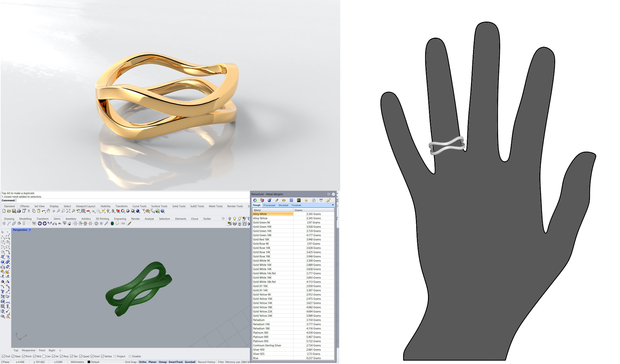Click the Print icon
Viewport: 620px width, 364px height.
click(x=19, y=211)
